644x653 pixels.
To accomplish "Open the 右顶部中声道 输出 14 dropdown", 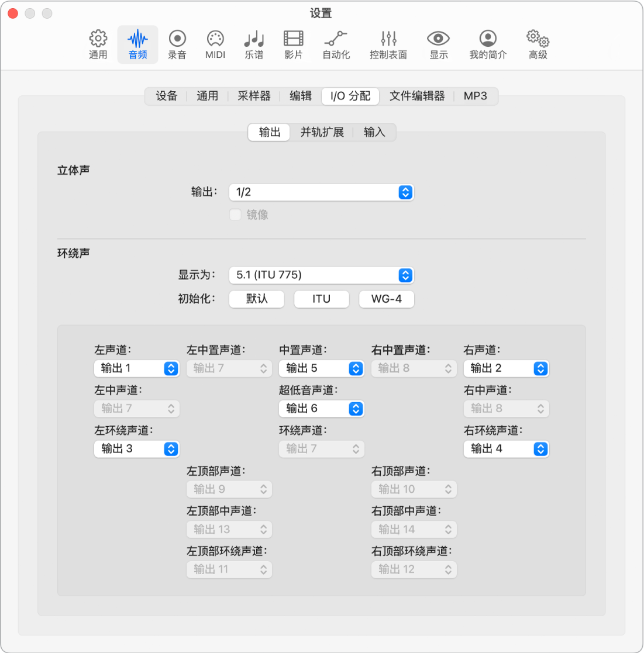I will 414,529.
